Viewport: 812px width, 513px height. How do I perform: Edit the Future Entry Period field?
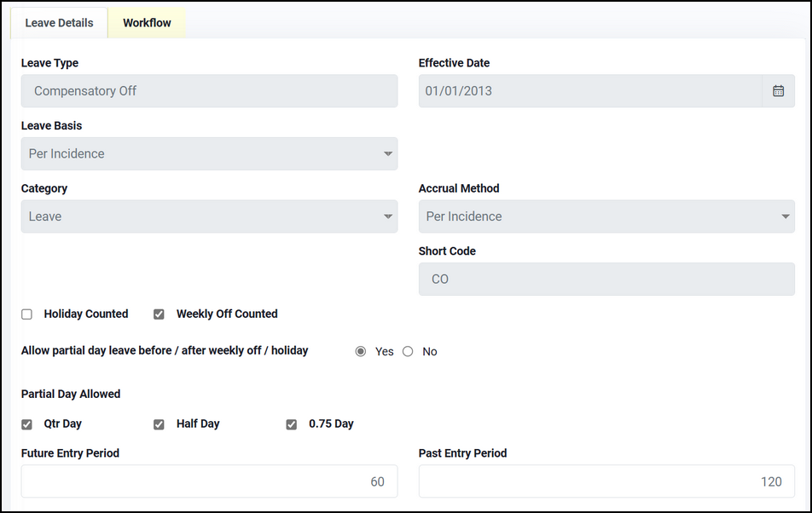[209, 481]
